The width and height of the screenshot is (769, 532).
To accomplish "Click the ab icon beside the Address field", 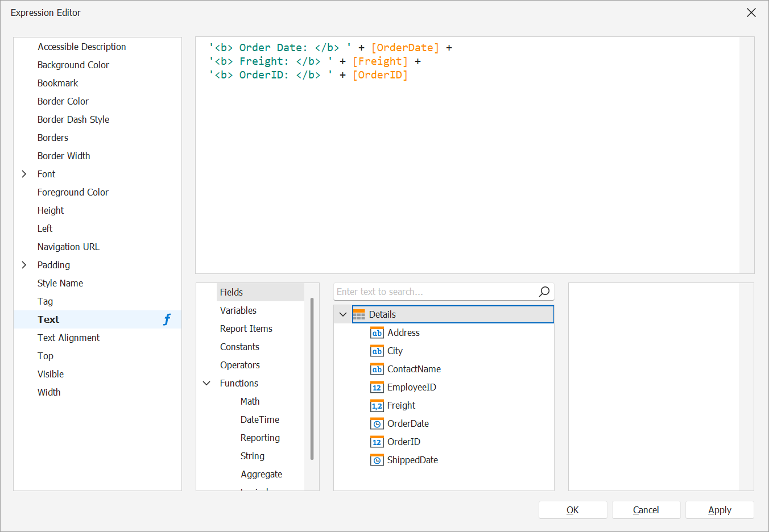I will pyautogui.click(x=376, y=332).
